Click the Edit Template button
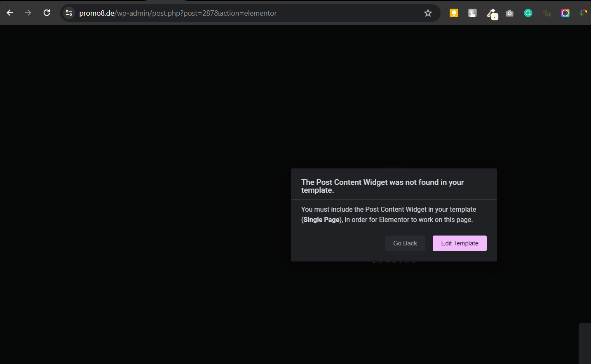Viewport: 591px width, 364px height. (x=460, y=243)
